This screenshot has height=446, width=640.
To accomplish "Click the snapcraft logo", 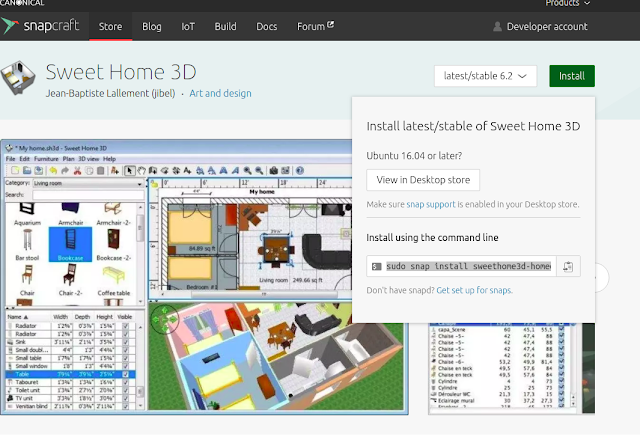I will coord(40,26).
